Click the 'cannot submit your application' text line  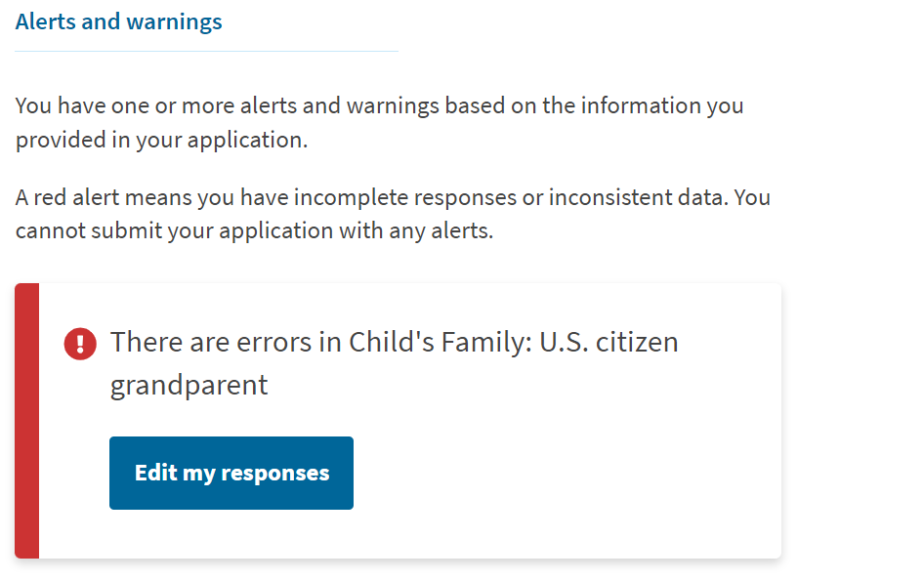pyautogui.click(x=254, y=231)
